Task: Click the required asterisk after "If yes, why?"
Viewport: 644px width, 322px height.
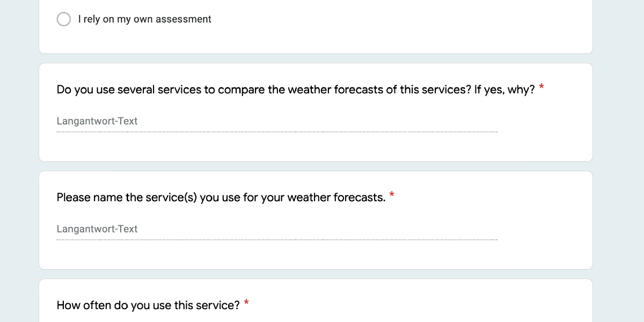Action: 541,87
